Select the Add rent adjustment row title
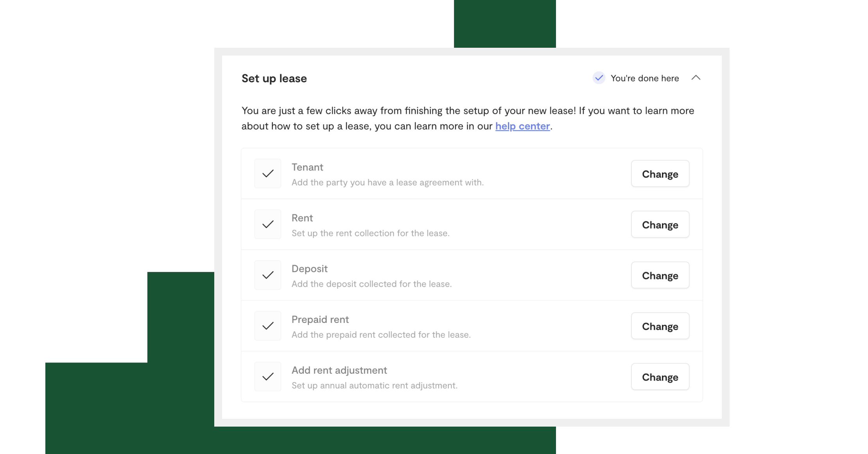The width and height of the screenshot is (868, 454). [339, 370]
